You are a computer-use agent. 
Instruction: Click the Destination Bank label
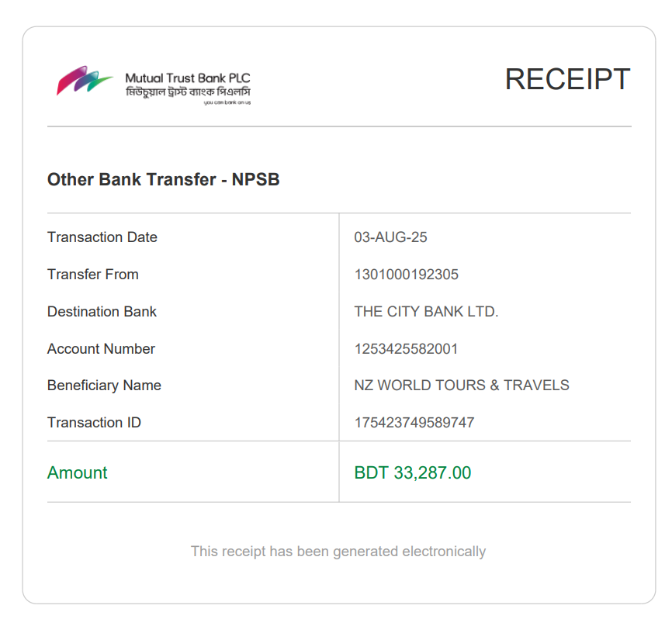pyautogui.click(x=102, y=312)
